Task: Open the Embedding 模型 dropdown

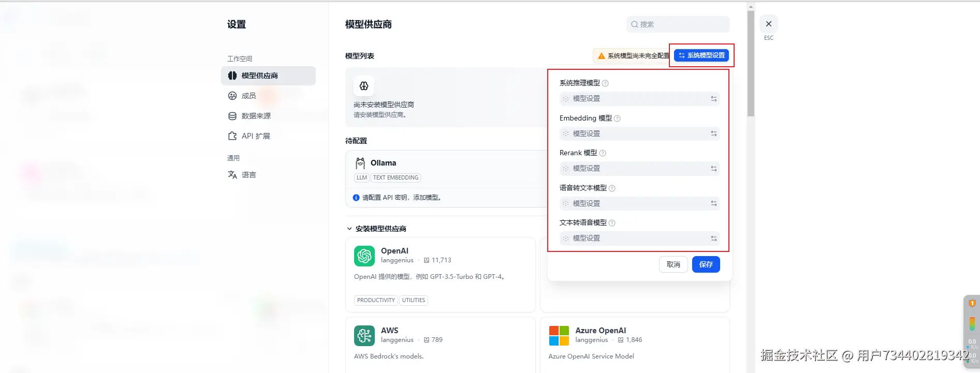Action: [639, 133]
